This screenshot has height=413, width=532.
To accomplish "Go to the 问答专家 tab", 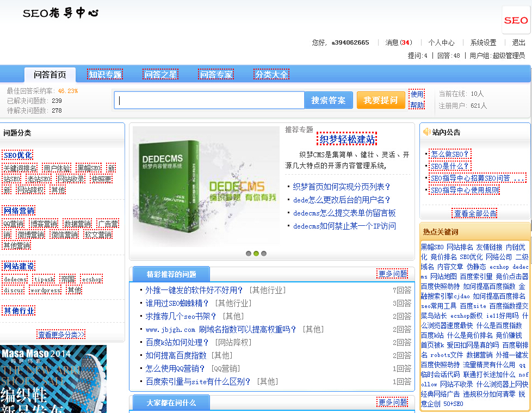I will (x=216, y=75).
